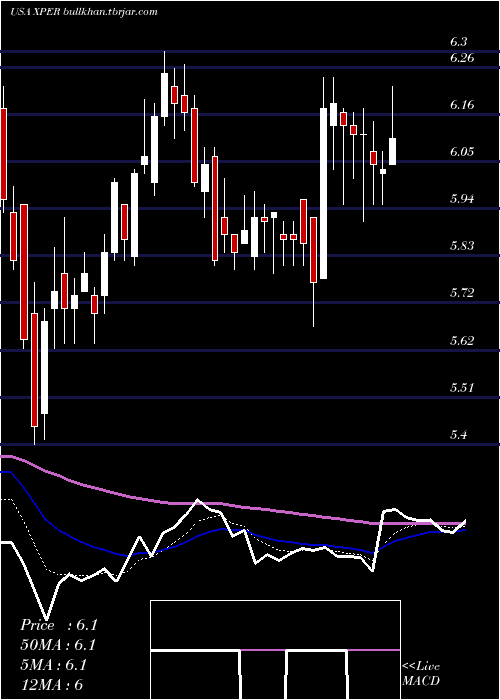This screenshot has width=500, height=700.
Task: Click the long red candle bottoming near 5.4
Action: point(34,370)
